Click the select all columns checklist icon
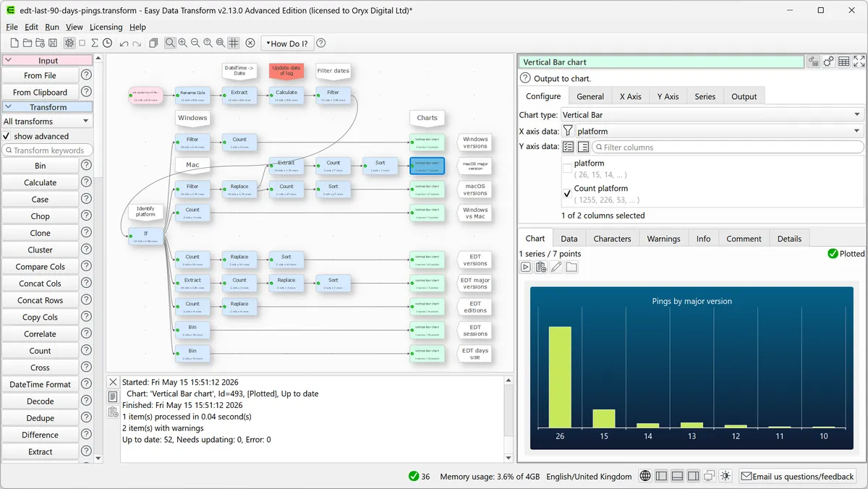The width and height of the screenshot is (868, 489). [568, 147]
